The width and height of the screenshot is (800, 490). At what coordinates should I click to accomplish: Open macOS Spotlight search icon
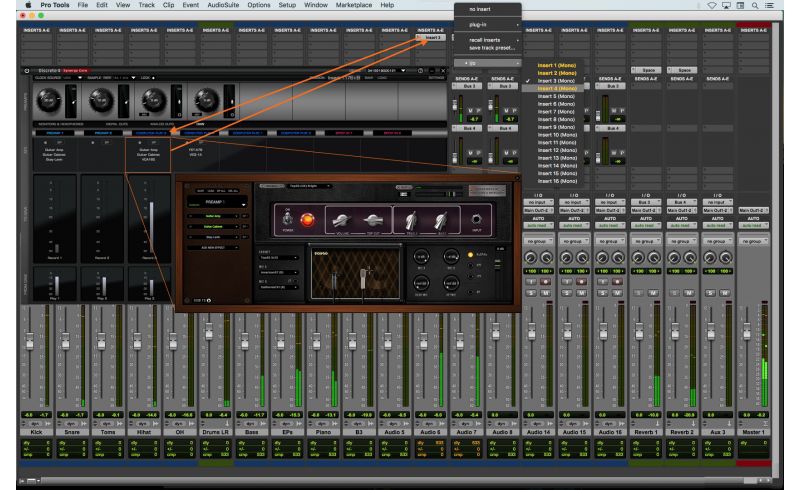(x=755, y=5)
